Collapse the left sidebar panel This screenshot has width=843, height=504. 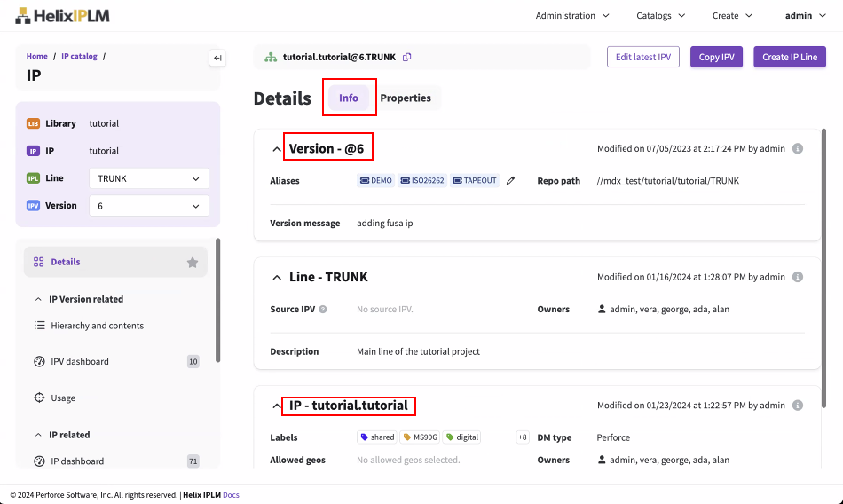[x=217, y=59]
